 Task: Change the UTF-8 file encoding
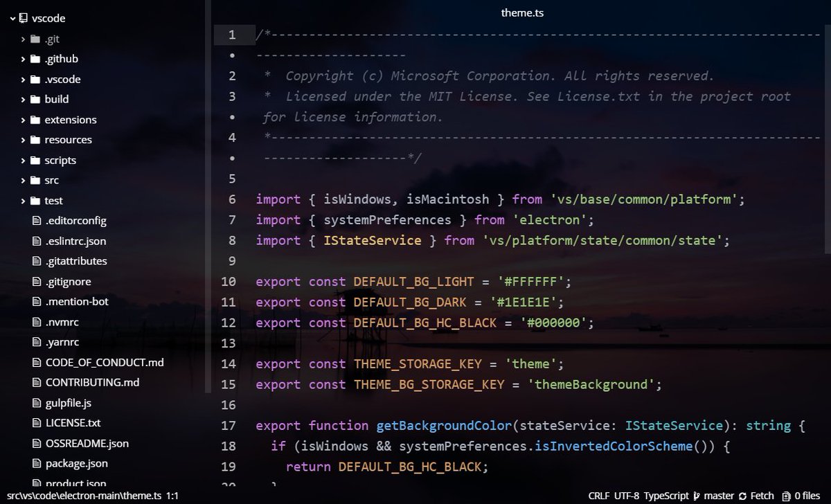[627, 496]
